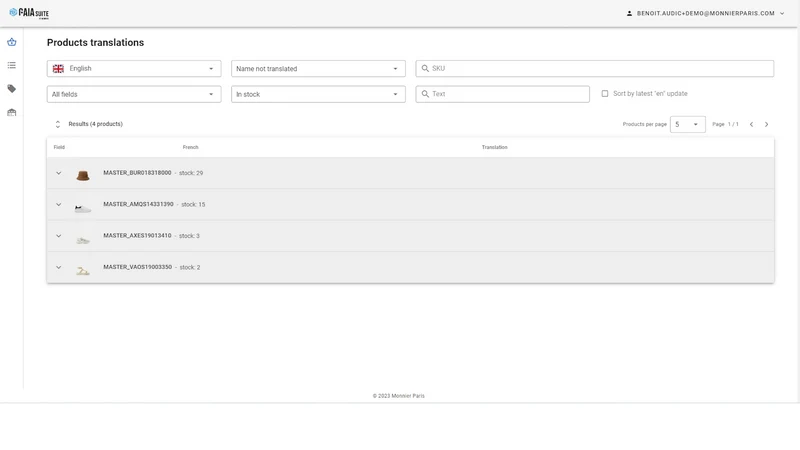Click the Translation column header
This screenshot has width=800, height=450.
(x=494, y=147)
